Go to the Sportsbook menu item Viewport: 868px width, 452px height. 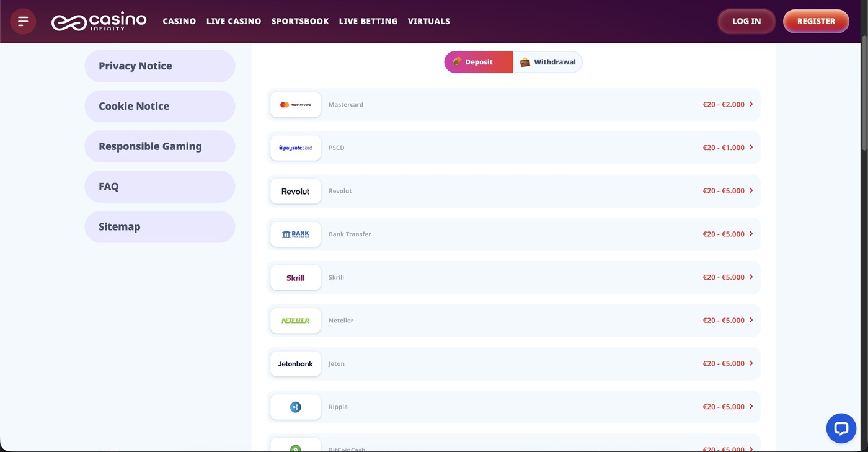pos(300,21)
